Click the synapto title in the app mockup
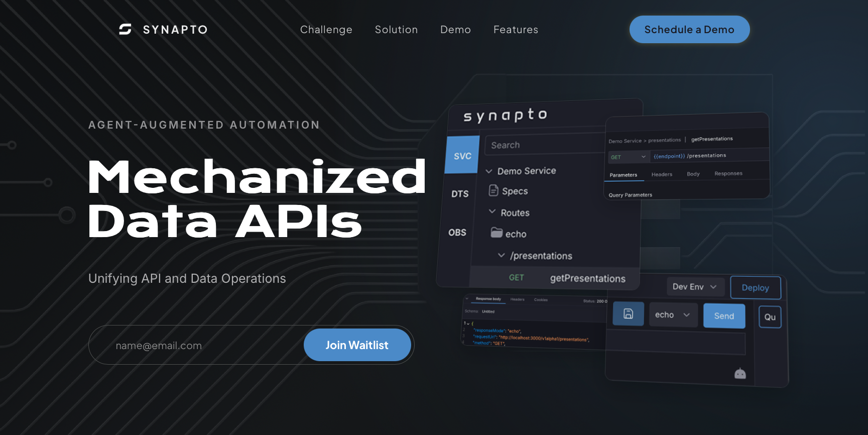868x435 pixels. (506, 115)
